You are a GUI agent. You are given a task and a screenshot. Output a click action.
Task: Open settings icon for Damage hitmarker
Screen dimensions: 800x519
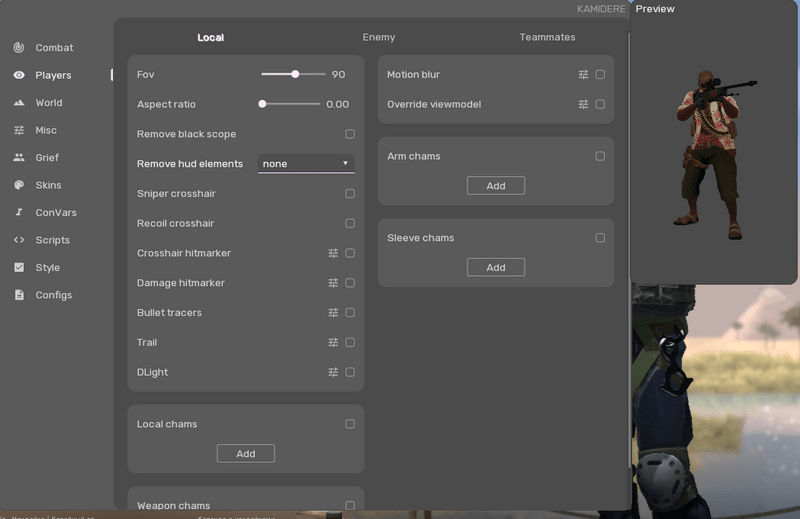pos(333,283)
